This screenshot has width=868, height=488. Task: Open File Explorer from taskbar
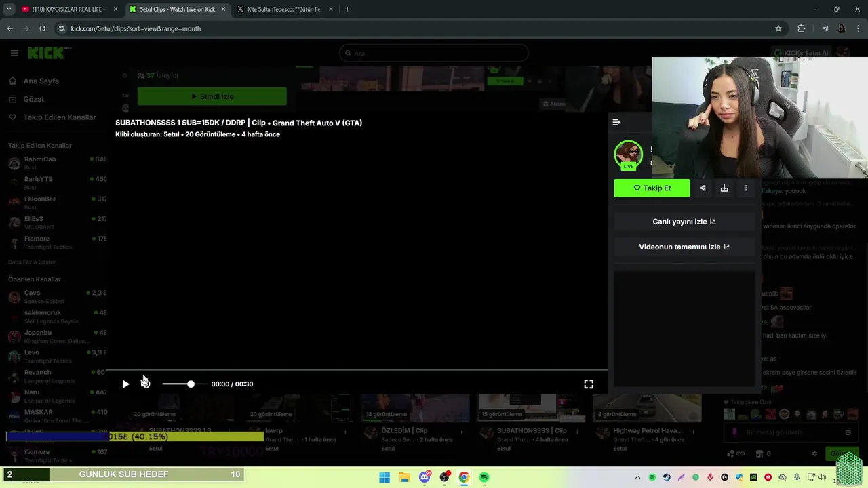pyautogui.click(x=404, y=477)
